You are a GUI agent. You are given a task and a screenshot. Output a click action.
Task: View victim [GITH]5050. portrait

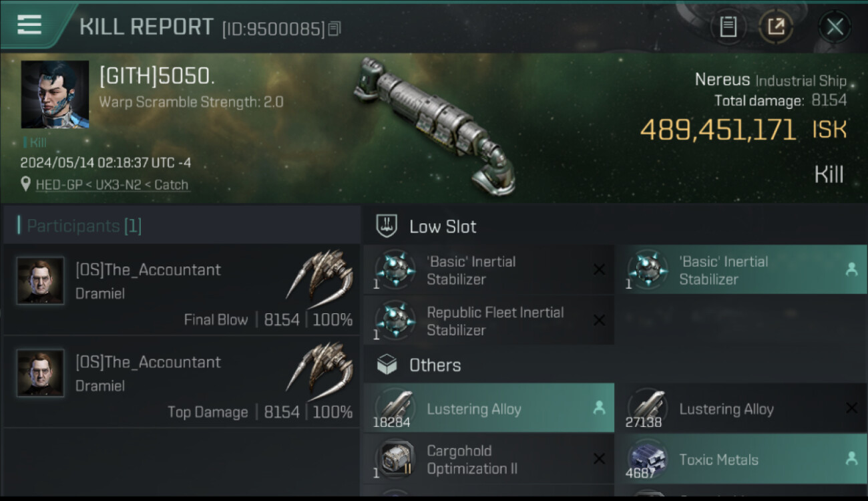click(55, 94)
